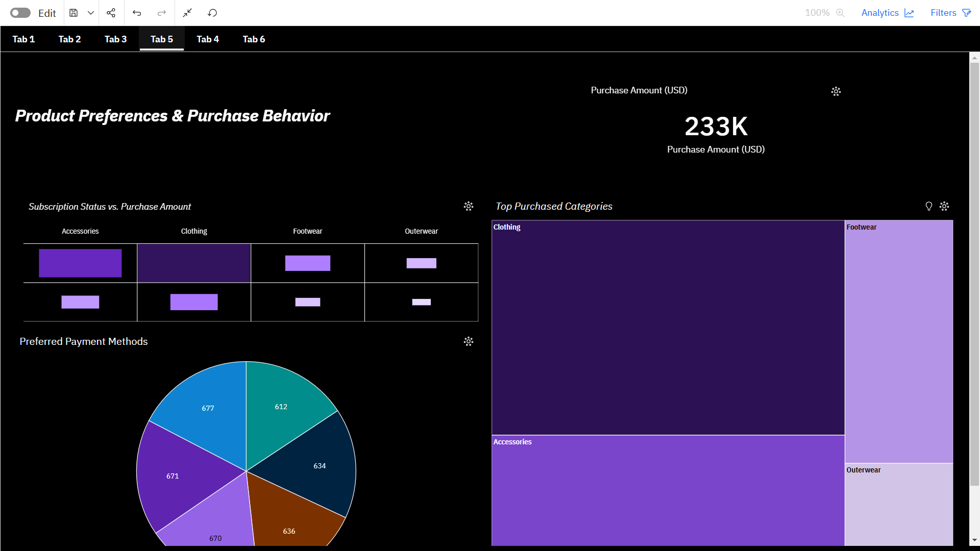Open Subscription Status chart options icon
Viewport: 980px width, 551px height.
point(468,206)
